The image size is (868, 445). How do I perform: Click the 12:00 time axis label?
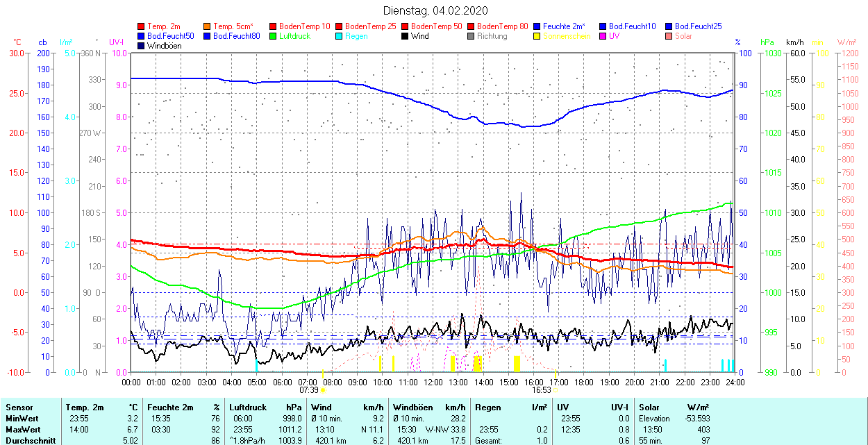pos(433,382)
